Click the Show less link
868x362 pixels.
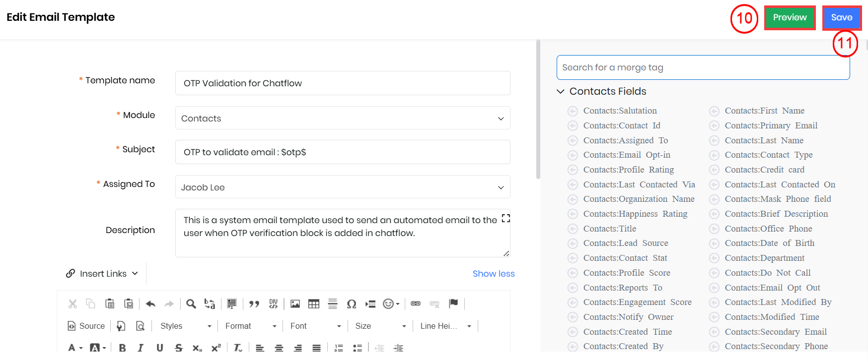[x=494, y=274]
